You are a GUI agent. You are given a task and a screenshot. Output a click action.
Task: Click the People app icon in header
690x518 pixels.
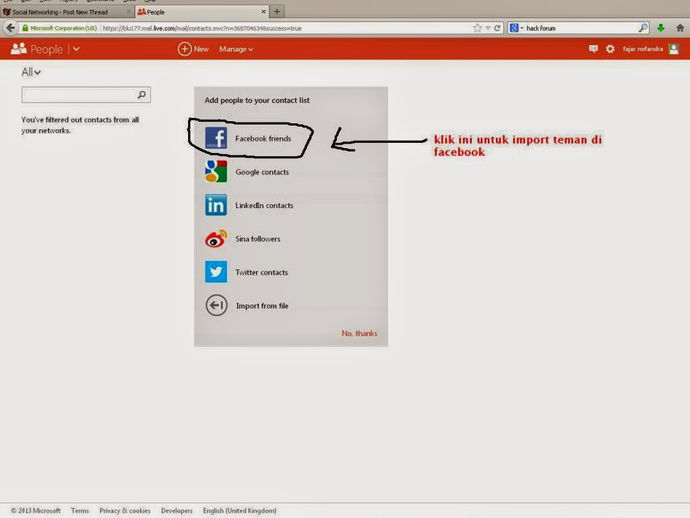18,48
